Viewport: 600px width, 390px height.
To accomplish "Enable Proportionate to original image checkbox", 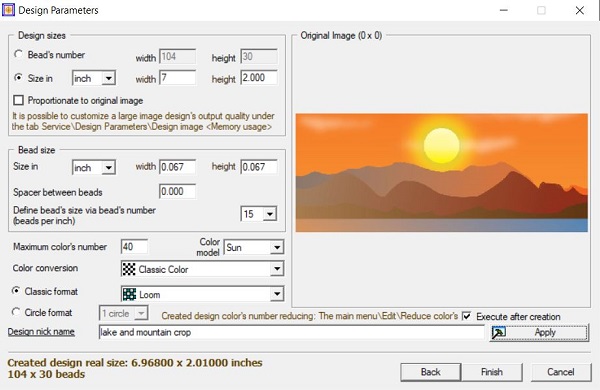I will pos(18,100).
